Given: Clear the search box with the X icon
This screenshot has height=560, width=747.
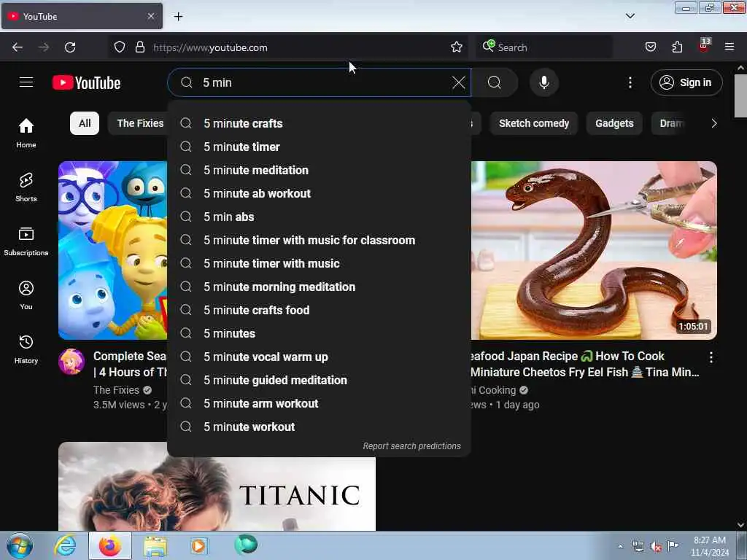Looking at the screenshot, I should pos(458,82).
